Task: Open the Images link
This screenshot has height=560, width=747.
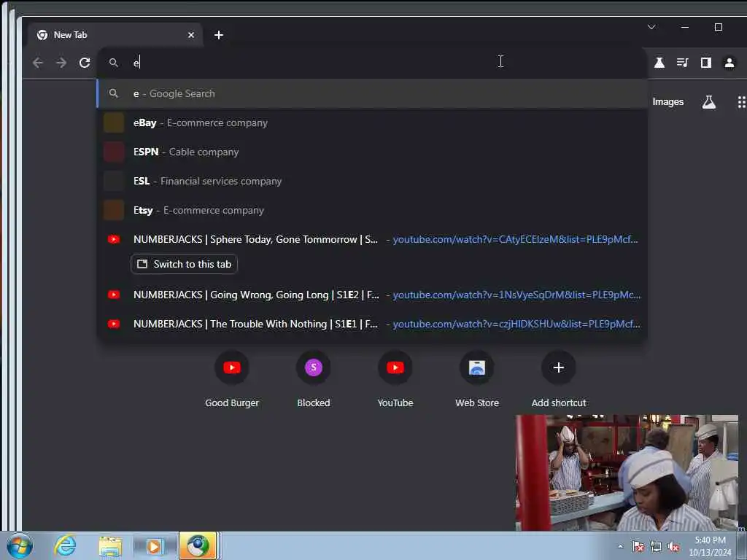Action: click(x=667, y=102)
